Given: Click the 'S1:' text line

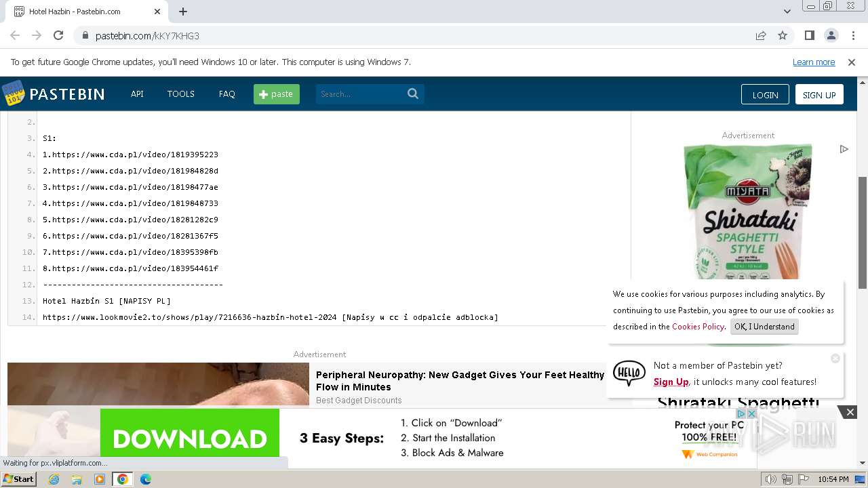Looking at the screenshot, I should point(50,138).
